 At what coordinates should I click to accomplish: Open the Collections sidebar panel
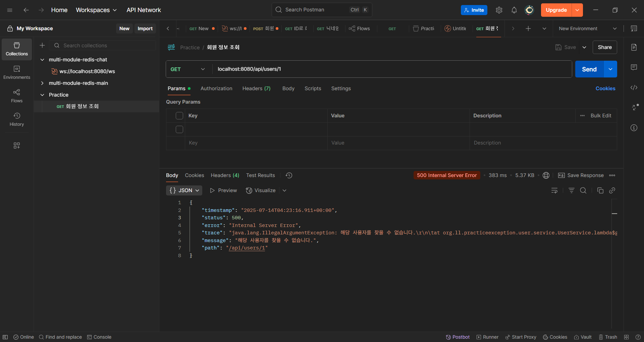tap(17, 49)
